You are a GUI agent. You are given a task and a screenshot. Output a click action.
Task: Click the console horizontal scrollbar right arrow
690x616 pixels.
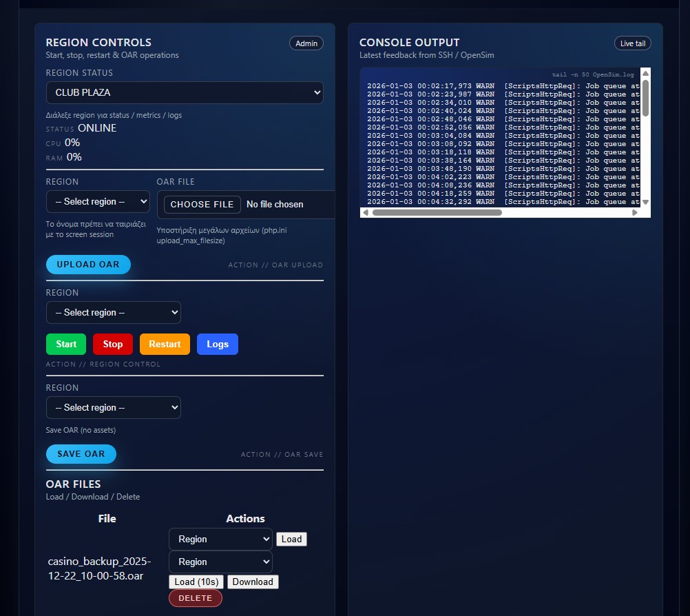(635, 213)
